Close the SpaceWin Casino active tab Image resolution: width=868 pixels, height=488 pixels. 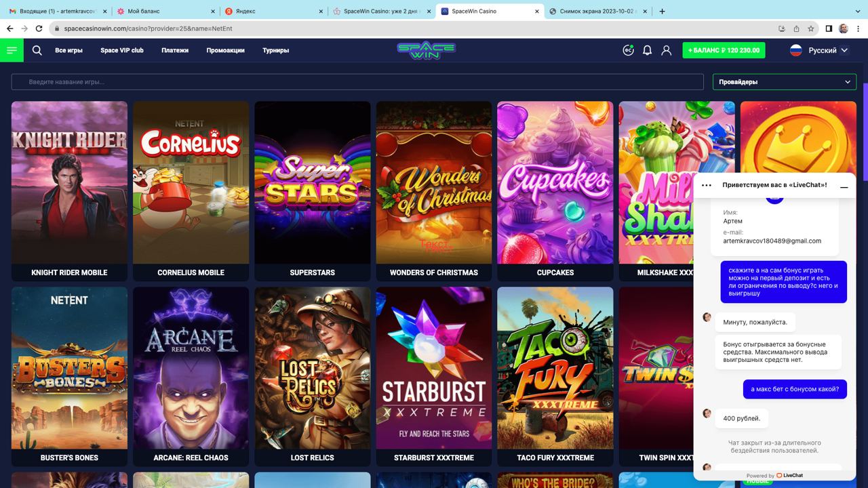[x=538, y=11]
